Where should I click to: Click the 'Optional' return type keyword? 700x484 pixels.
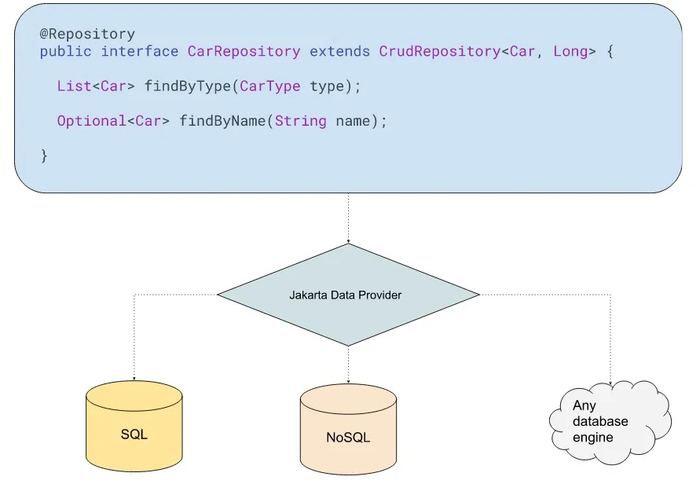pyautogui.click(x=92, y=121)
